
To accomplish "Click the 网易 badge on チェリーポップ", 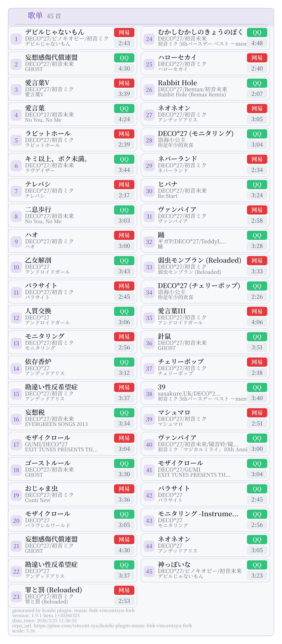I will [x=257, y=362].
